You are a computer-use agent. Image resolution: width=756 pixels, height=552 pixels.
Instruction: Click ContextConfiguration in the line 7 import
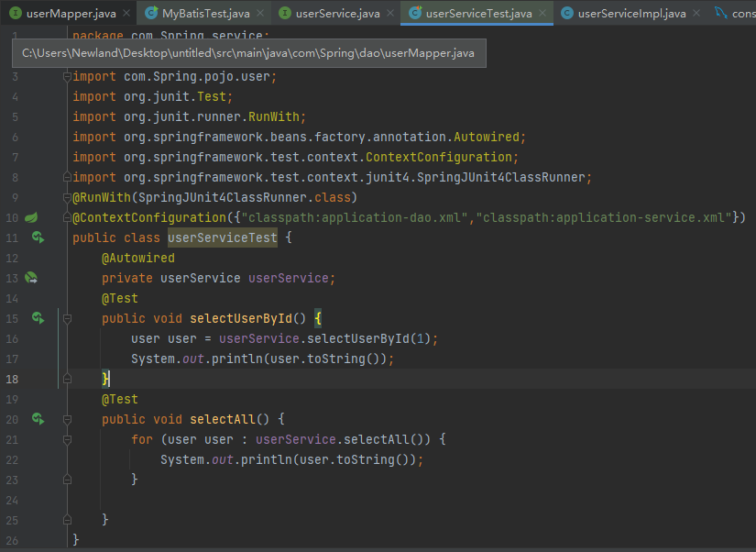pyautogui.click(x=439, y=158)
